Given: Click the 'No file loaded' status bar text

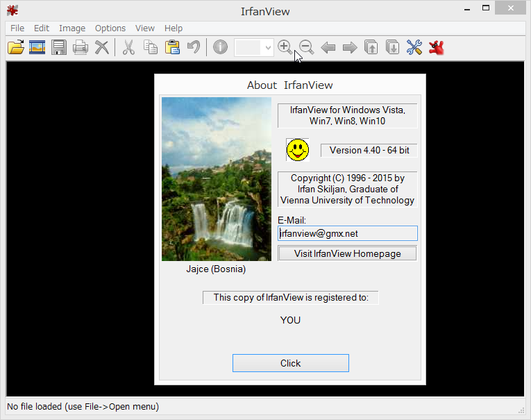Looking at the screenshot, I should pos(83,406).
